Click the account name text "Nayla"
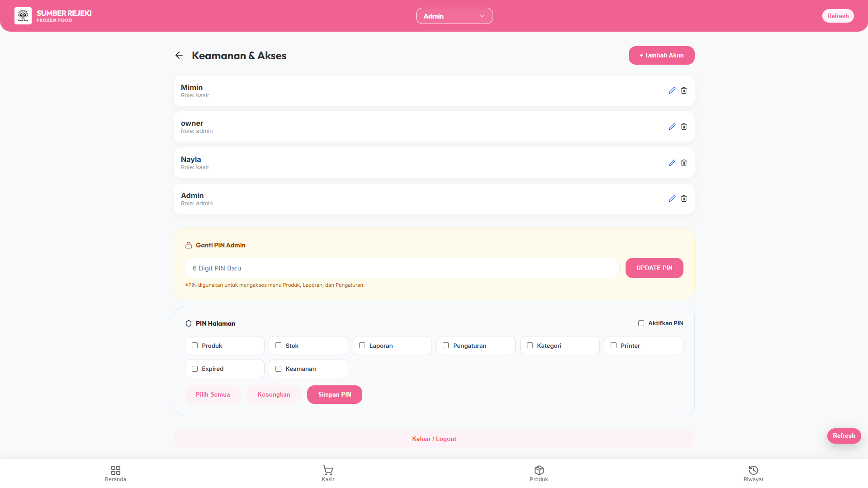 pos(191,159)
